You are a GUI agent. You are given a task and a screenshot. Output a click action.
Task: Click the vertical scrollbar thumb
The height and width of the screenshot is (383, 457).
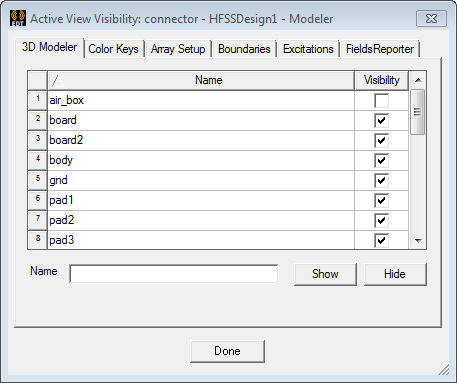point(418,112)
